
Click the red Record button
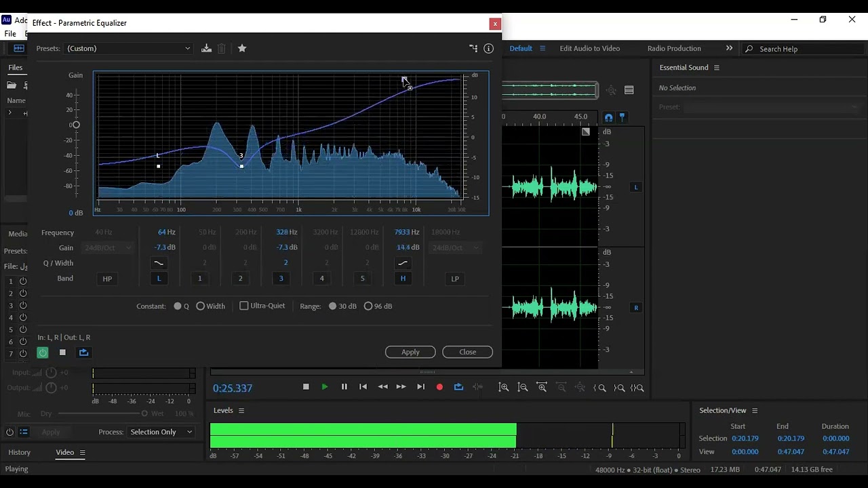coord(439,386)
